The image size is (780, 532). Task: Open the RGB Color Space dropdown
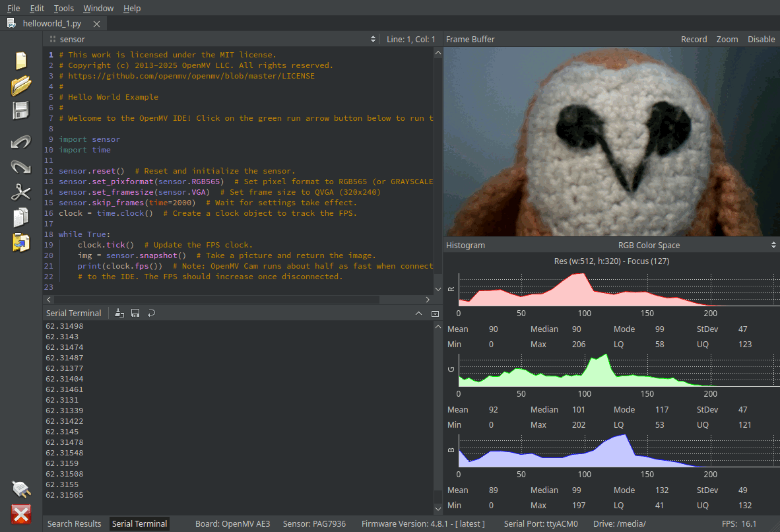[649, 246]
